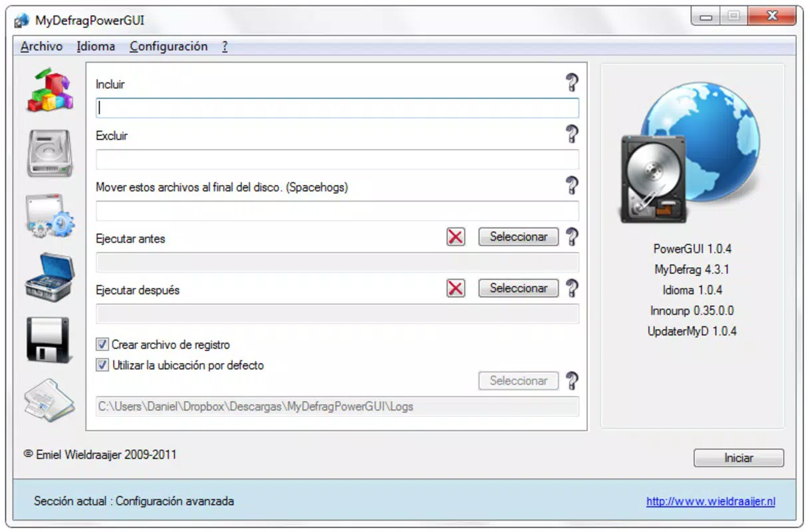
Task: Open the Idioma menu
Action: [96, 47]
